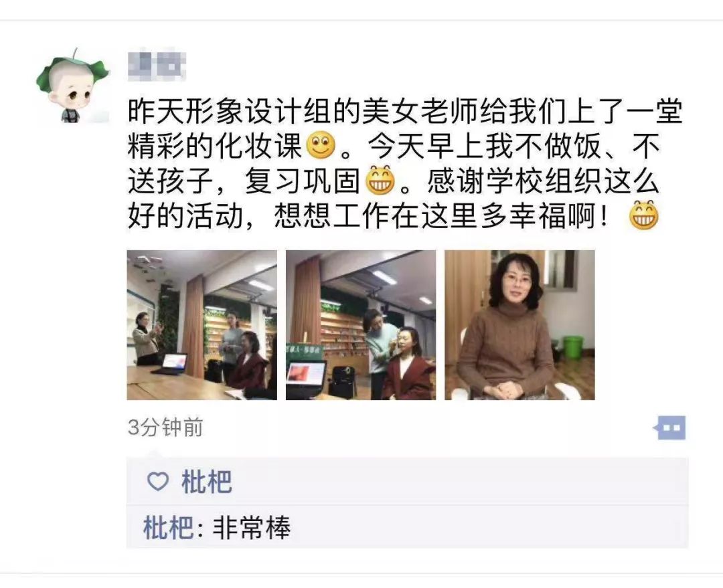The image size is (723, 588).
Task: Tap the heart like icon
Action: coord(158,482)
